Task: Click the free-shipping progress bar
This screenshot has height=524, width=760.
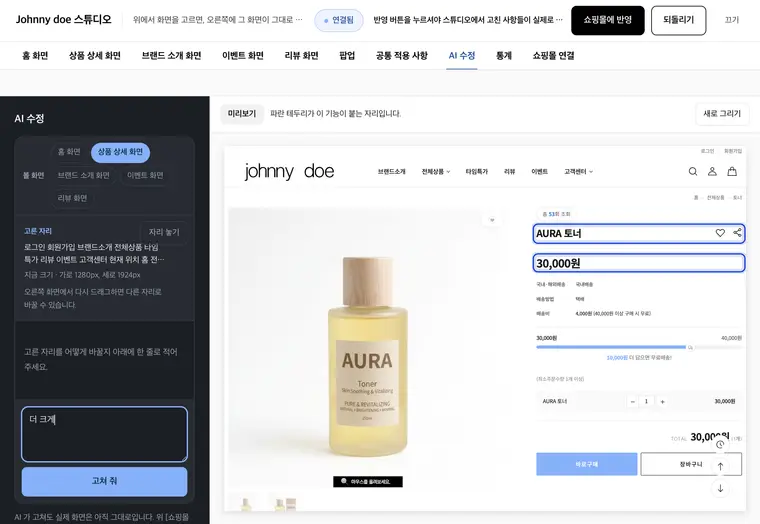Action: click(x=639, y=347)
